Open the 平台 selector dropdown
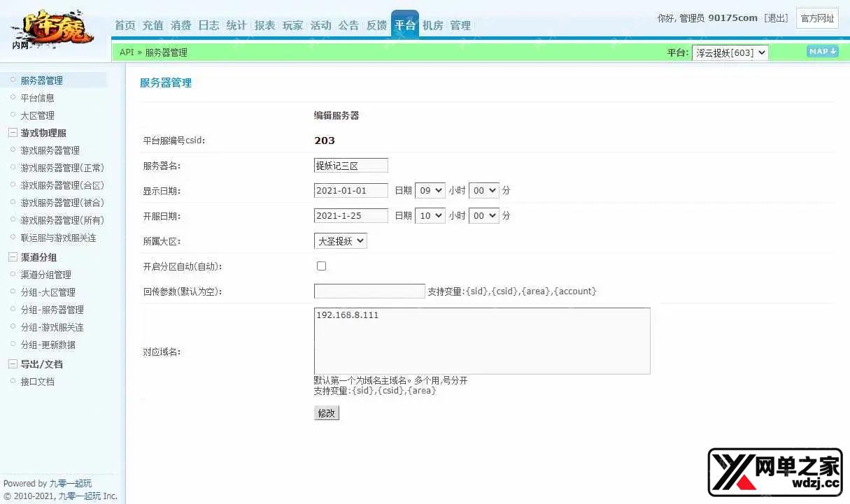850x504 pixels. point(730,52)
